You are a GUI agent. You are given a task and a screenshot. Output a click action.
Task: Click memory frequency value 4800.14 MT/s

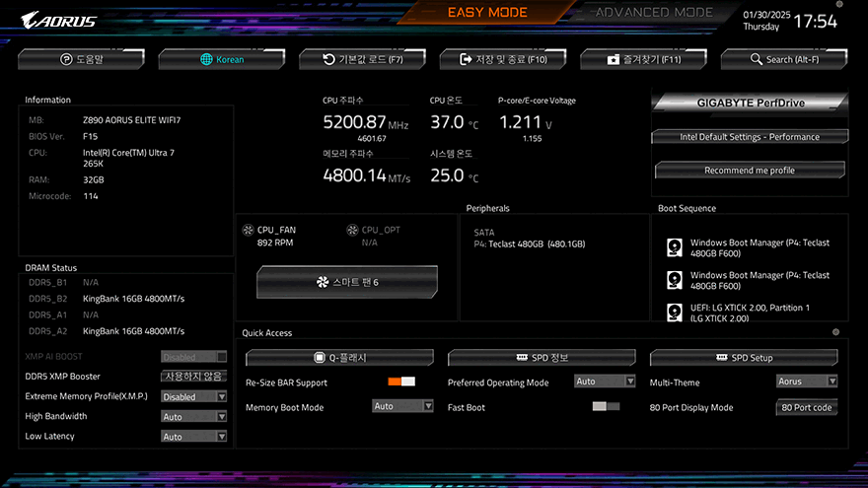point(367,175)
